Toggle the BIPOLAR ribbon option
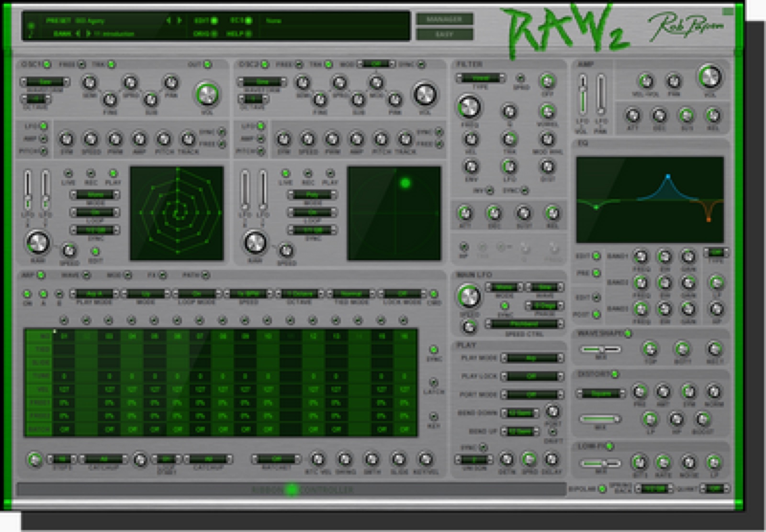The image size is (766, 532). 602,488
